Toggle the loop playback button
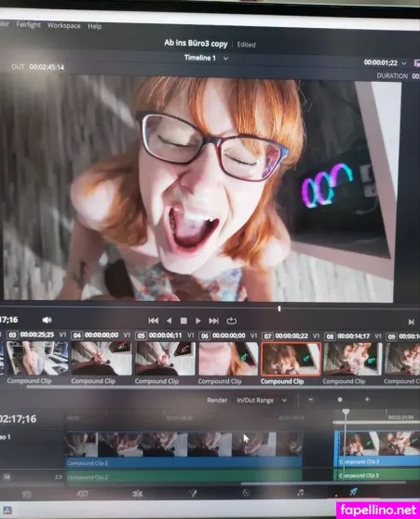This screenshot has width=420, height=519. pyautogui.click(x=232, y=321)
